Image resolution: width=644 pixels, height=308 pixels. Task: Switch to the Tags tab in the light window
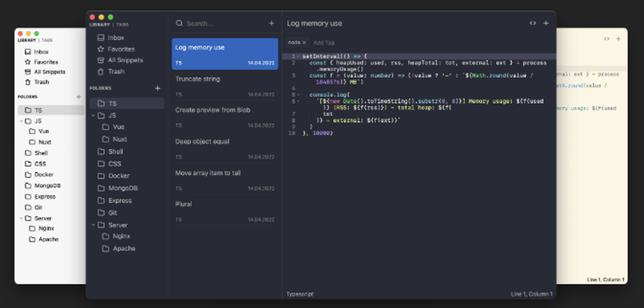(46, 41)
